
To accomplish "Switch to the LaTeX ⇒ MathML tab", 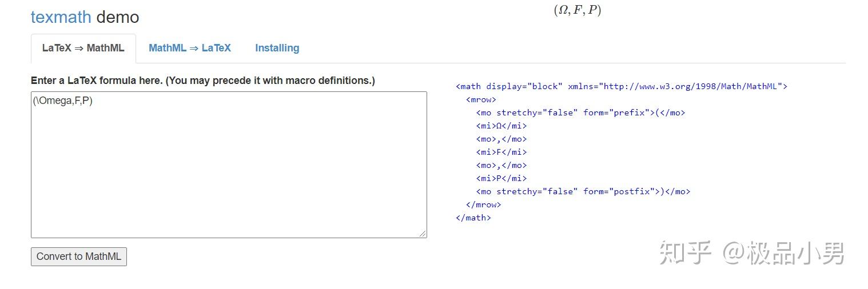I will point(83,48).
